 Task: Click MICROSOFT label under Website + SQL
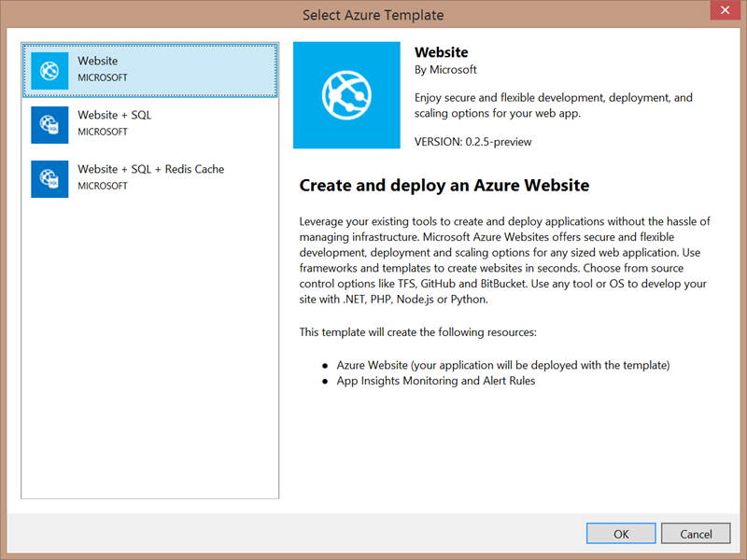[x=103, y=132]
